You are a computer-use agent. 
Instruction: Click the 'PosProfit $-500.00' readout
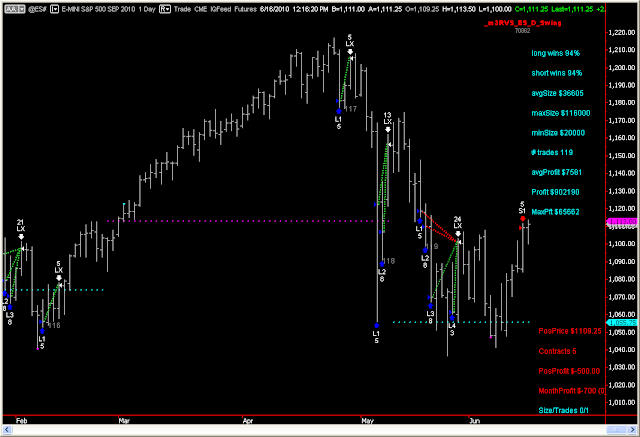569,371
